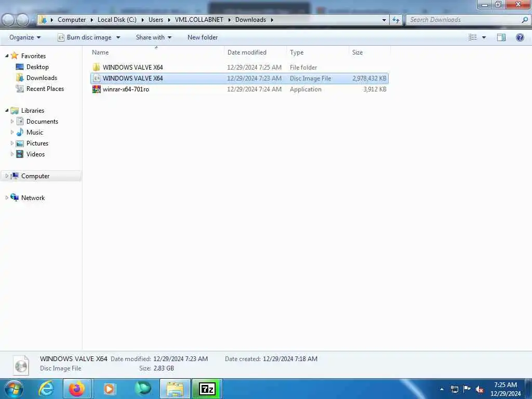532x399 pixels.
Task: Select the winrar-x64-701ro application icon
Action: 97,89
